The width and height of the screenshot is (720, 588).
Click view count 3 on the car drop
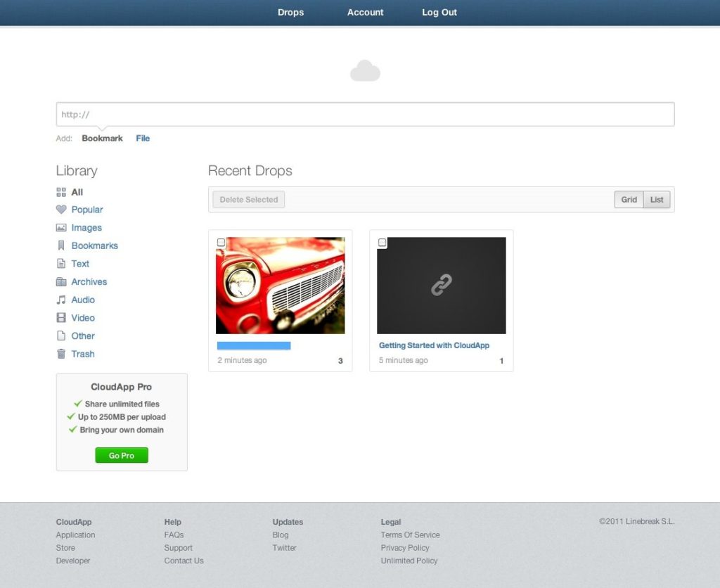tap(340, 361)
